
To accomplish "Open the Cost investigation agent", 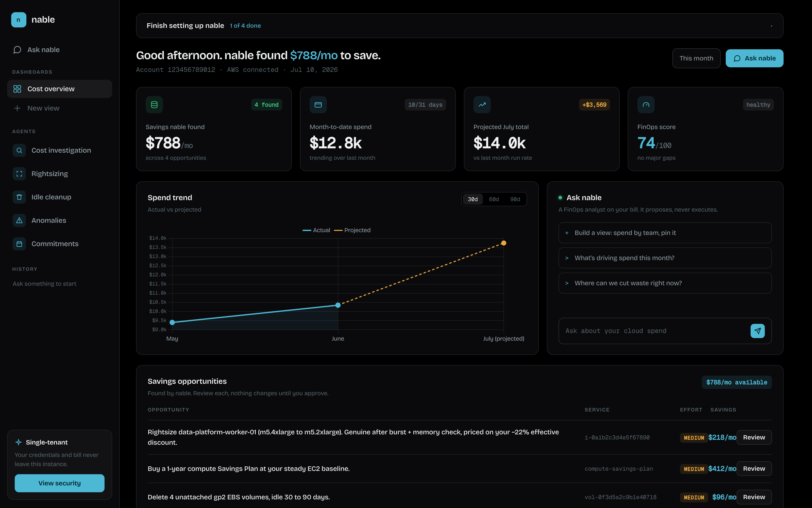I will (59, 150).
